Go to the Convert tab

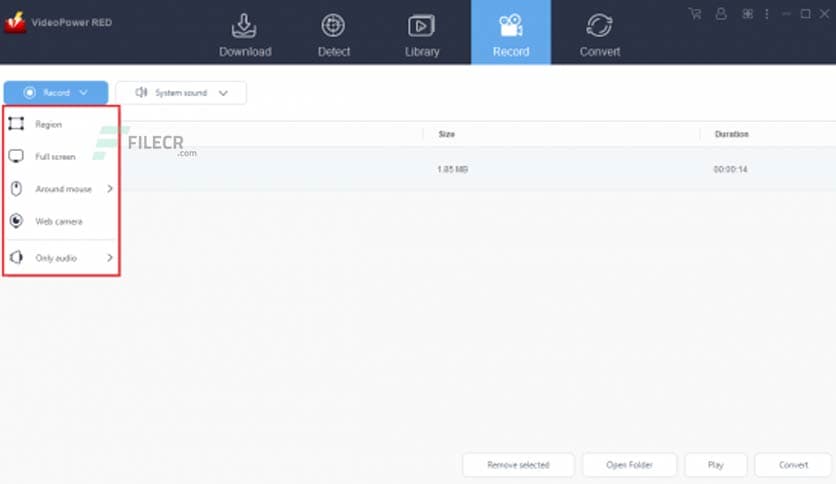tap(599, 35)
